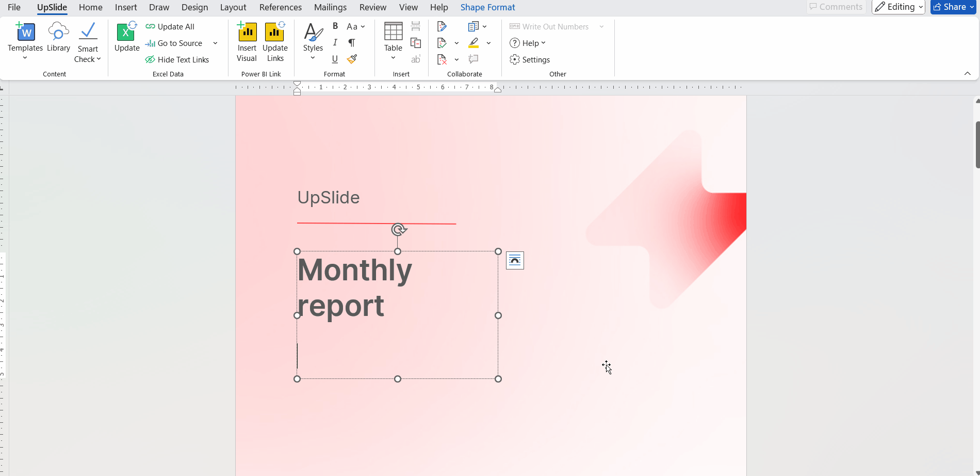The width and height of the screenshot is (980, 476).
Task: Open the File menu
Action: [x=14, y=7]
